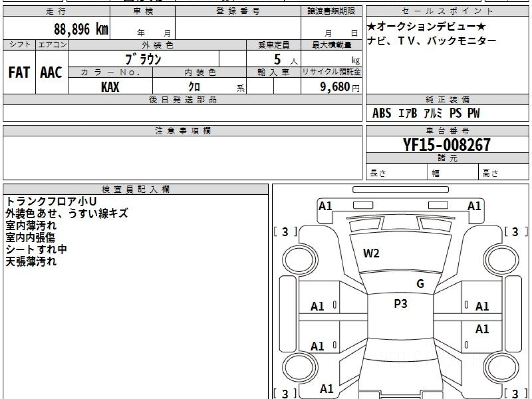Click the 純正装備 header
532x399 pixels.
448,100
